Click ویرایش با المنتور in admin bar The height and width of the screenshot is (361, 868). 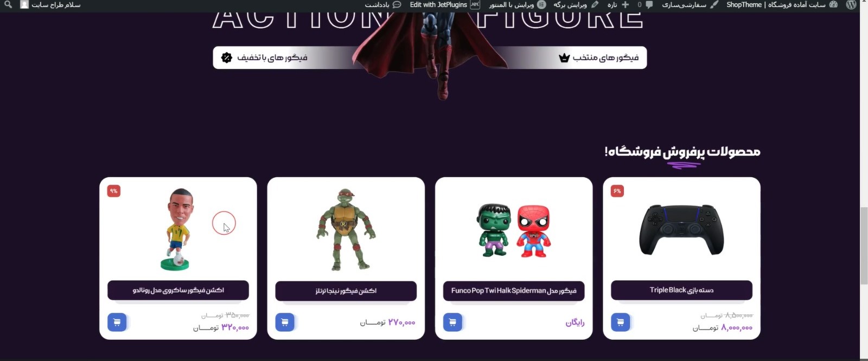click(517, 5)
